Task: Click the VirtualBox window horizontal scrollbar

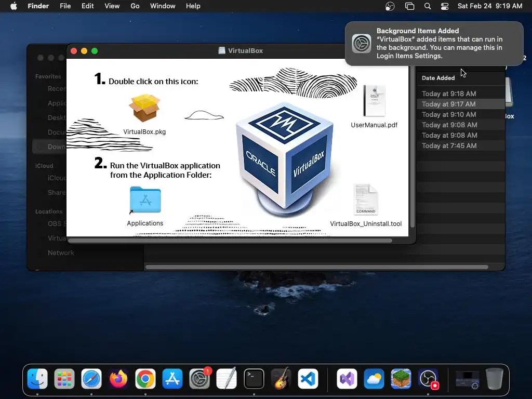Action: coord(230,241)
